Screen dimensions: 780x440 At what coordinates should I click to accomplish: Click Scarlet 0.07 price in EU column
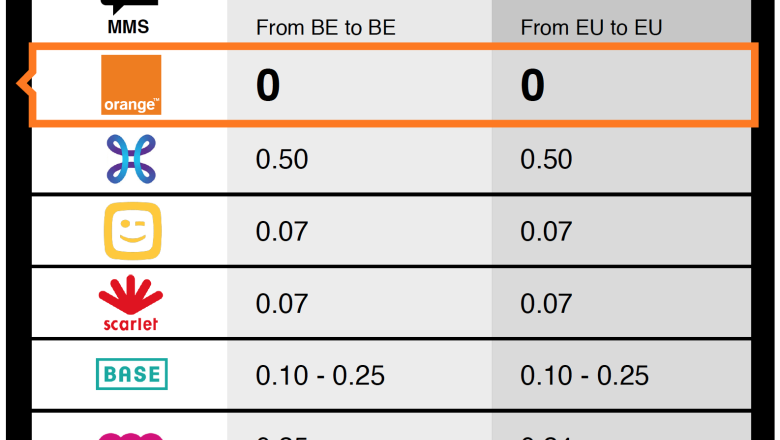point(546,304)
